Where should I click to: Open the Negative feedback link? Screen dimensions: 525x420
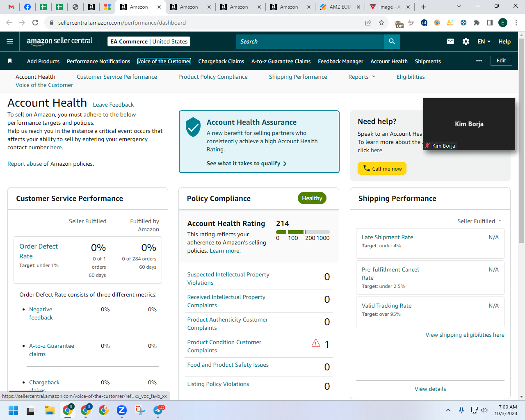pos(41,313)
